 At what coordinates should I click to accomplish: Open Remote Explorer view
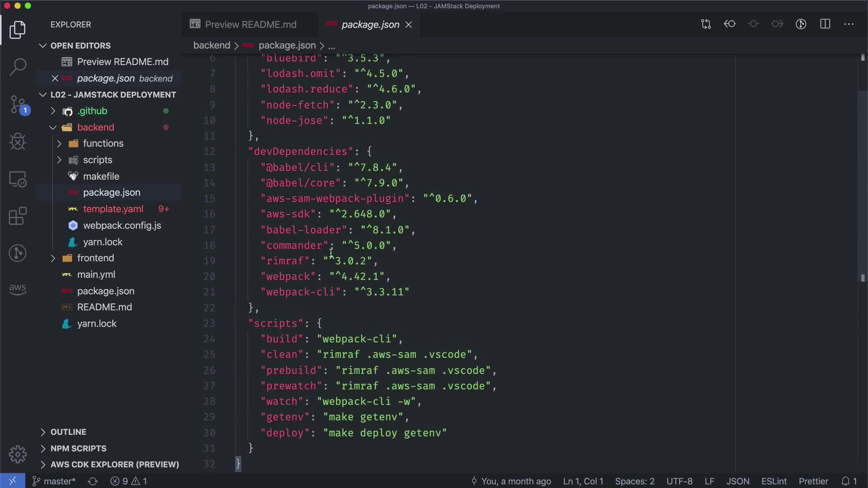tap(18, 179)
